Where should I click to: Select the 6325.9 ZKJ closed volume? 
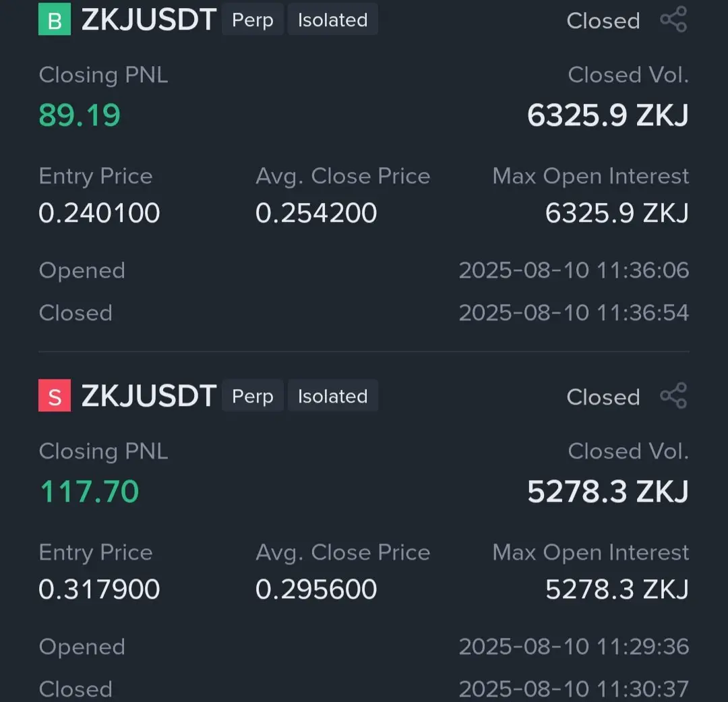(608, 115)
